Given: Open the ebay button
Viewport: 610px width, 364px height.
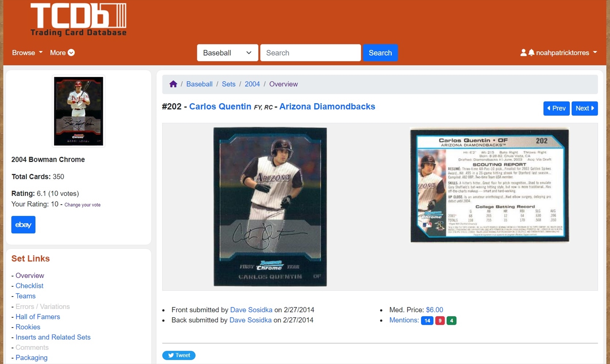Looking at the screenshot, I should [23, 225].
